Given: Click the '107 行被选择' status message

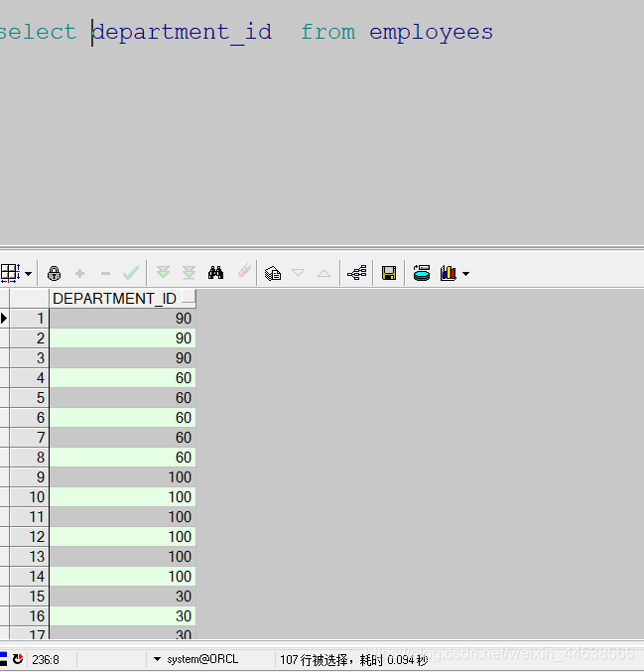Looking at the screenshot, I should point(314,660).
